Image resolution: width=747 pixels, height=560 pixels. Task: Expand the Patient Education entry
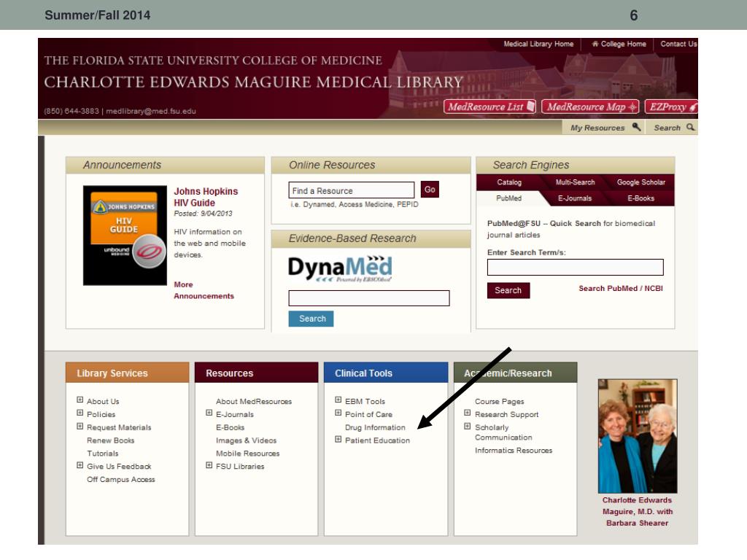pyautogui.click(x=338, y=439)
